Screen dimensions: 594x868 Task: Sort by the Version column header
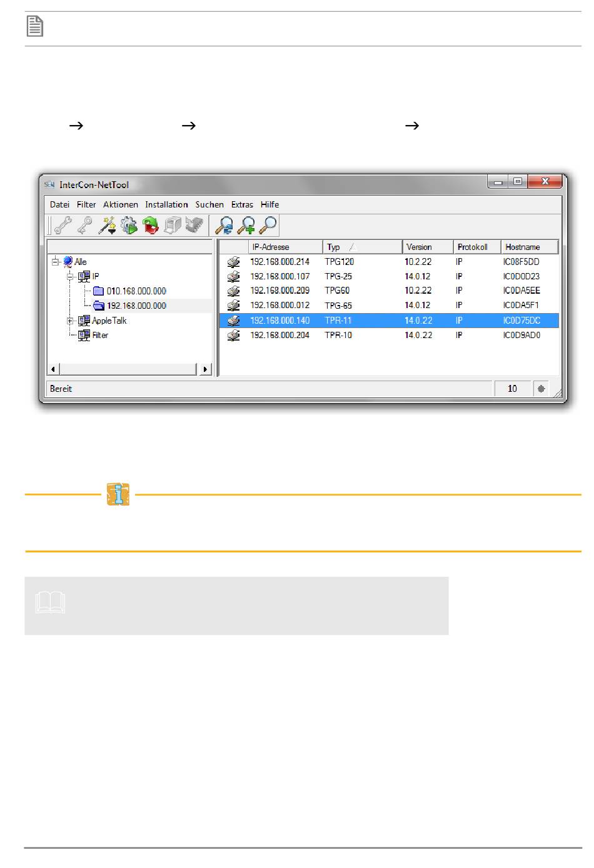coord(427,247)
